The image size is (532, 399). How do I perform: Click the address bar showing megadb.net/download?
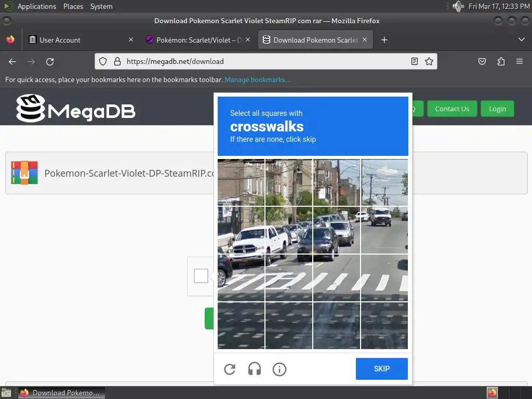(264, 61)
